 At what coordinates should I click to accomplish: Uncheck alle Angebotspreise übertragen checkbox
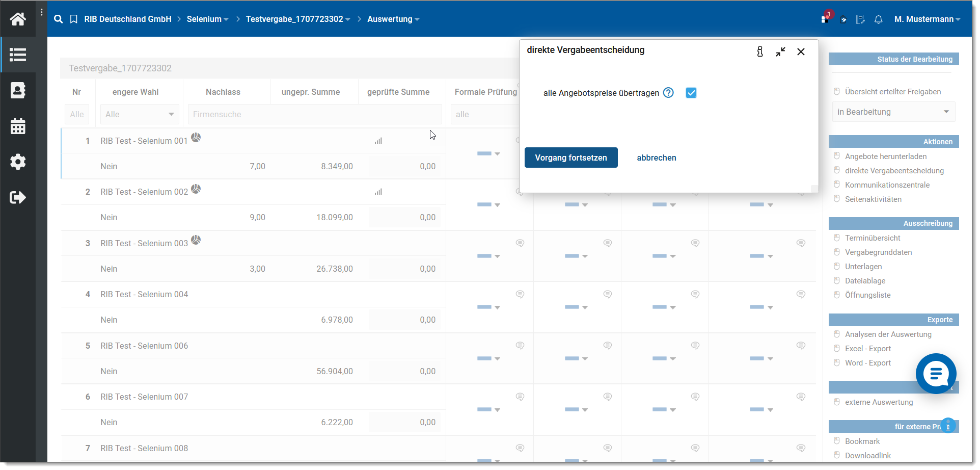[691, 93]
